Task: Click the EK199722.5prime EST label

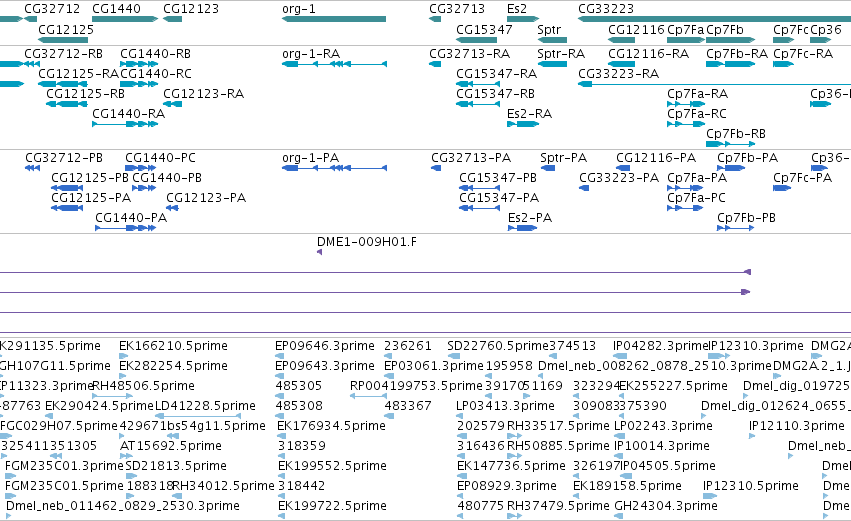Action: click(x=332, y=506)
